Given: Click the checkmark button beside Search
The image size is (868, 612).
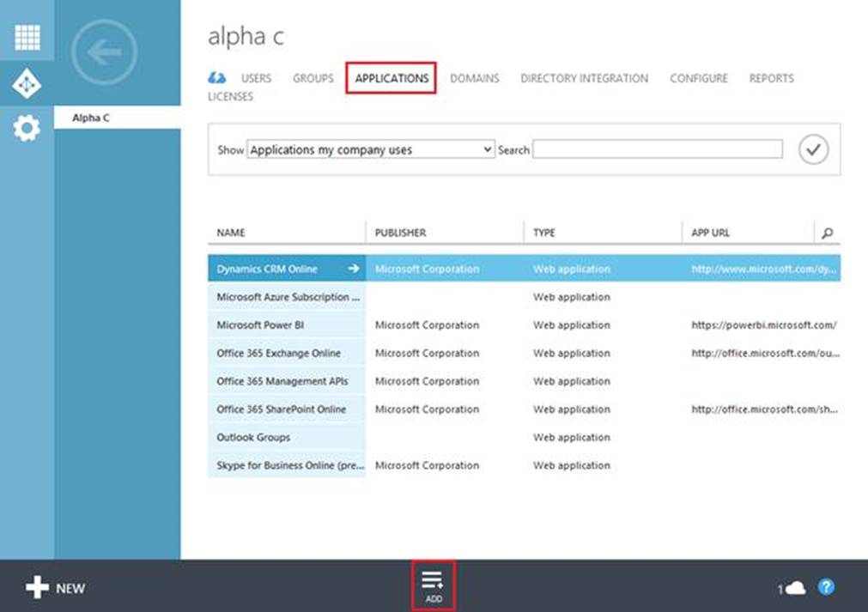Looking at the screenshot, I should click(x=813, y=149).
